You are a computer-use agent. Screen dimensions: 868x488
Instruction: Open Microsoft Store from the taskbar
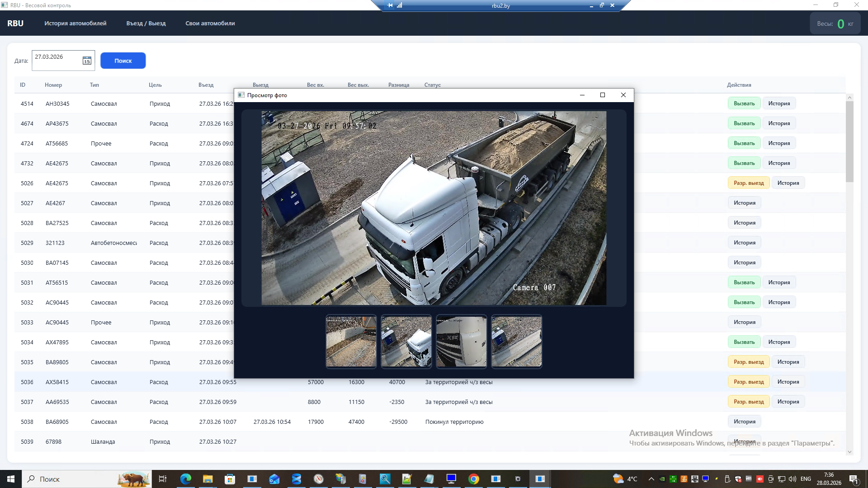pos(230,479)
